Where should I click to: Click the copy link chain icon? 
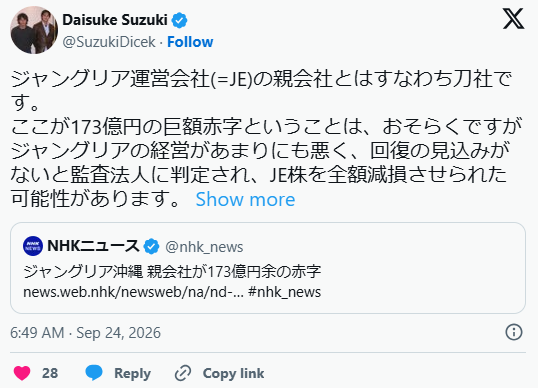(x=183, y=373)
